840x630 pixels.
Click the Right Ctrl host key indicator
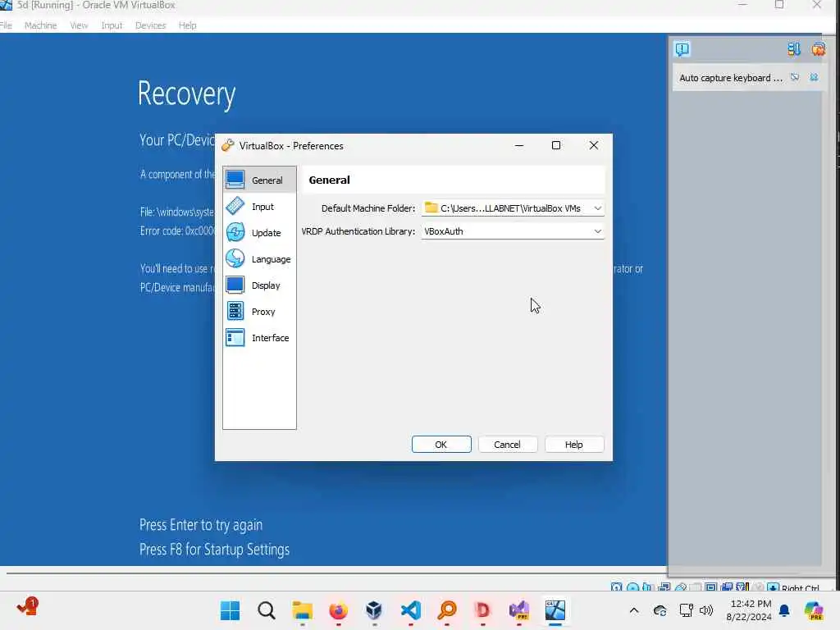[800, 587]
